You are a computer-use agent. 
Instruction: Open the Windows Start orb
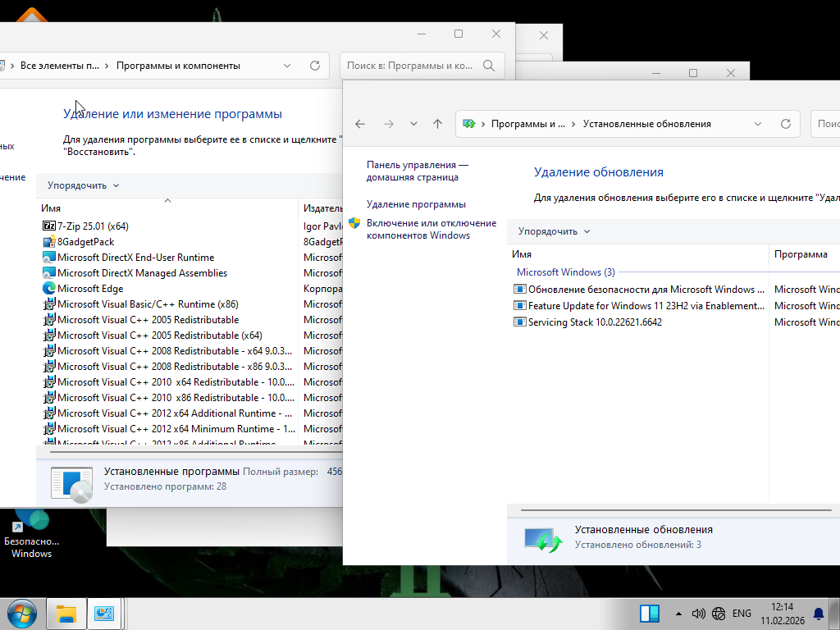pyautogui.click(x=21, y=614)
